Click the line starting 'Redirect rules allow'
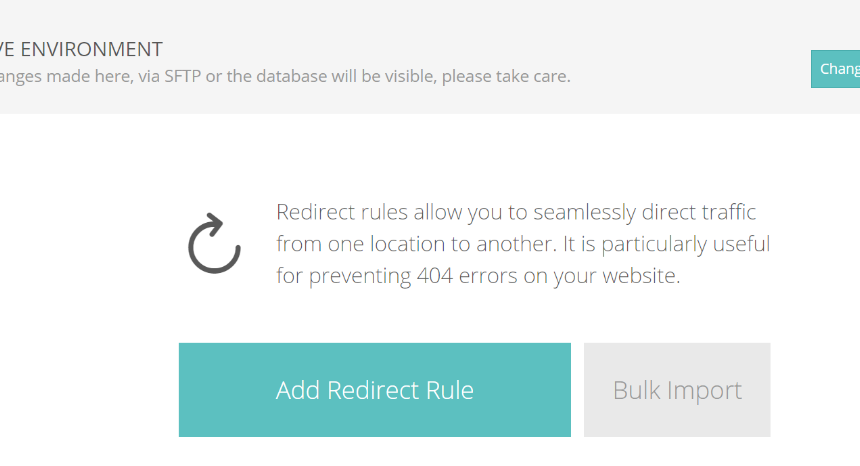 (516, 212)
